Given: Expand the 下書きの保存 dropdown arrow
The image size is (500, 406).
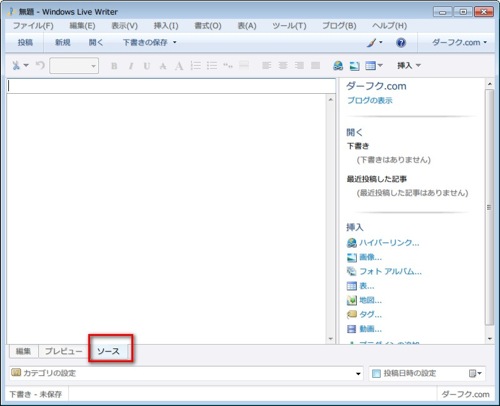Looking at the screenshot, I should tap(174, 43).
